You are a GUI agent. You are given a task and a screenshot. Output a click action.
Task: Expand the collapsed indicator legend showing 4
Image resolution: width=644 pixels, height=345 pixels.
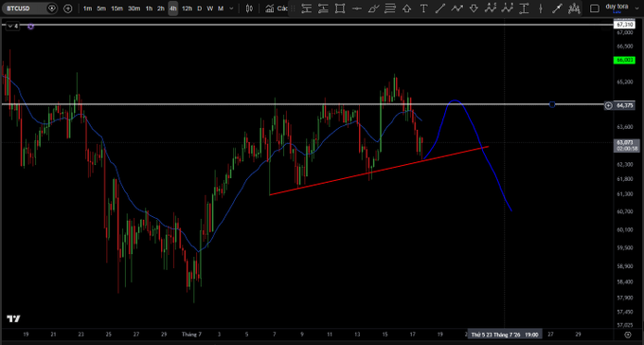tap(12, 27)
